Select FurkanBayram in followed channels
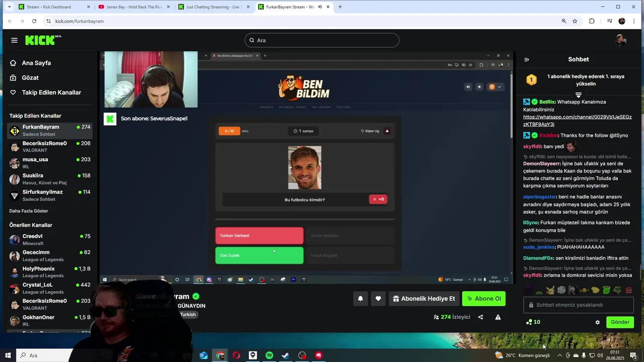This screenshot has width=644, height=362. [x=49, y=130]
